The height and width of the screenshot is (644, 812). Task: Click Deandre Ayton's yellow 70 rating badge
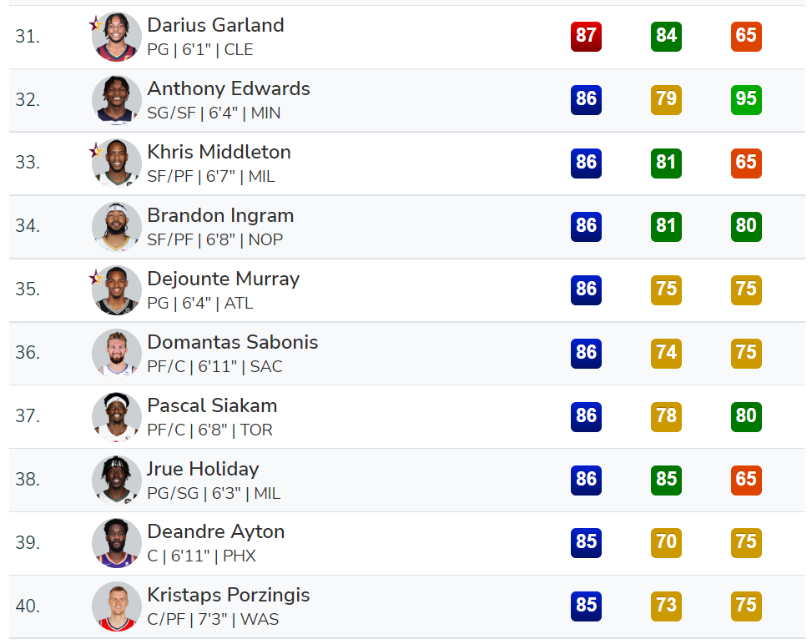tap(666, 542)
